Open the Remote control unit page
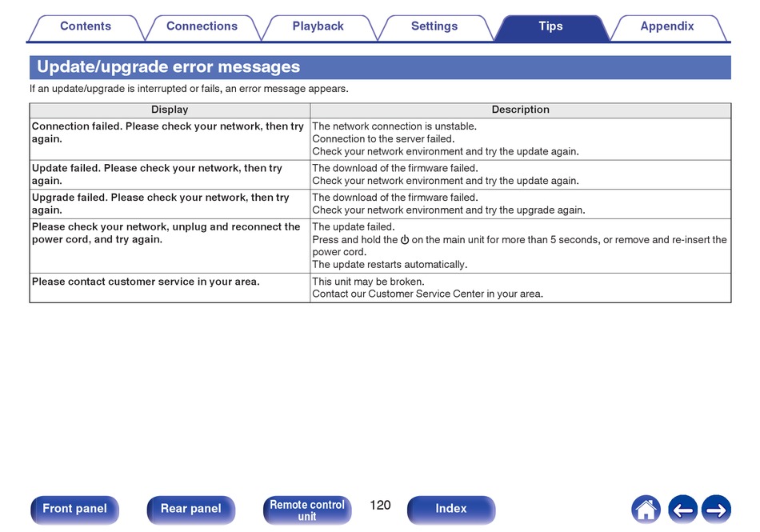Screen dimensions: 760x532 pyautogui.click(x=307, y=510)
